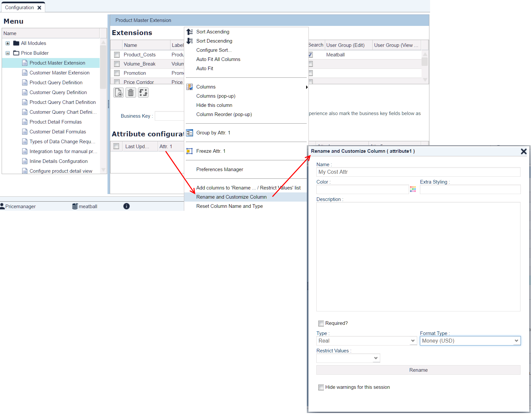The width and height of the screenshot is (532, 415).
Task: Enable Hide warnings for this session
Action: (321, 387)
